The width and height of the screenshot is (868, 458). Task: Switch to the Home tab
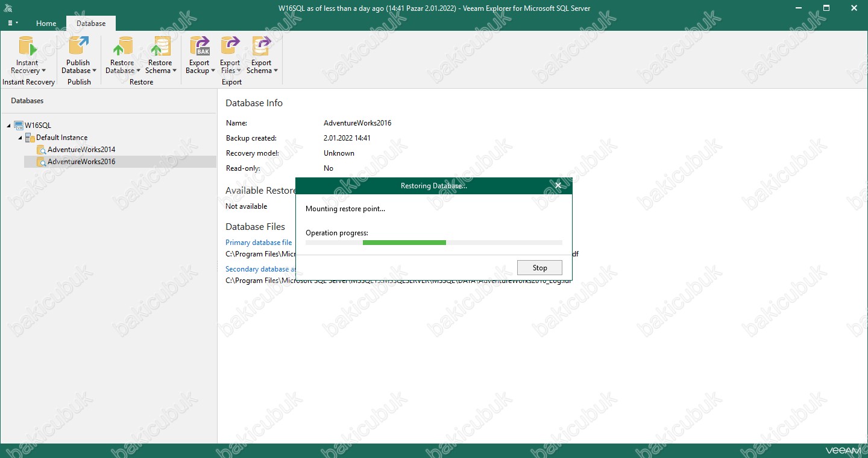point(46,24)
